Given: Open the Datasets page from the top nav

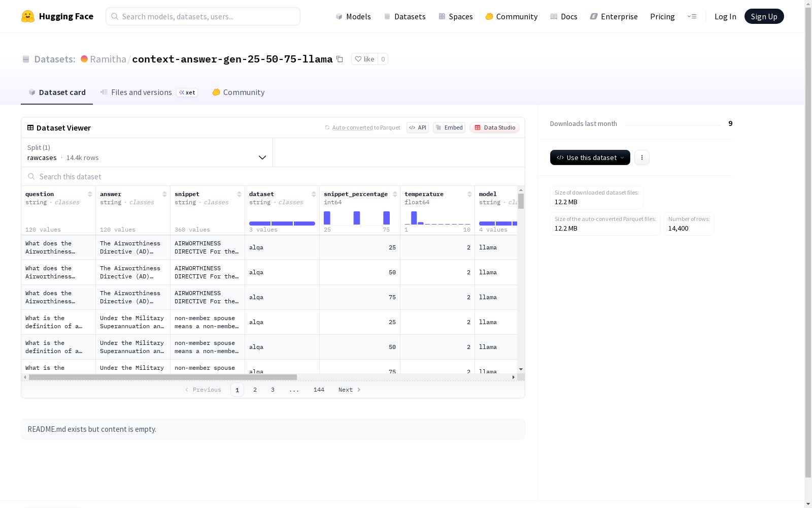Looking at the screenshot, I should click(404, 16).
